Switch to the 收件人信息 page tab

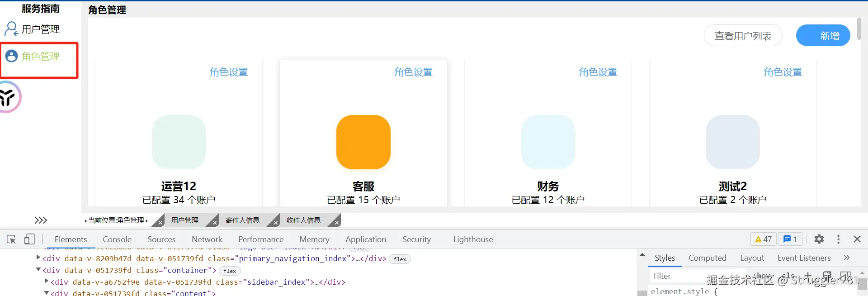[303, 220]
